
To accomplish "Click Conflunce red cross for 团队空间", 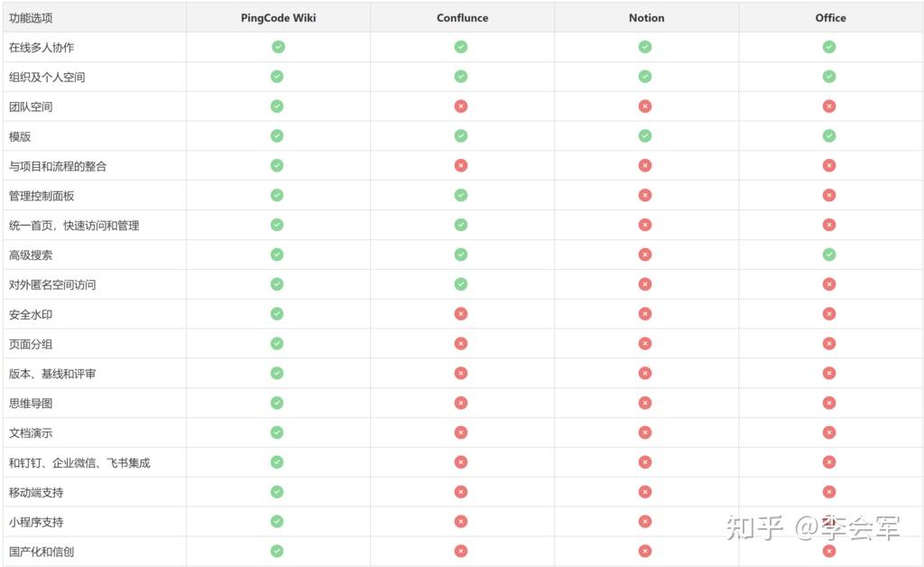I will [x=461, y=107].
